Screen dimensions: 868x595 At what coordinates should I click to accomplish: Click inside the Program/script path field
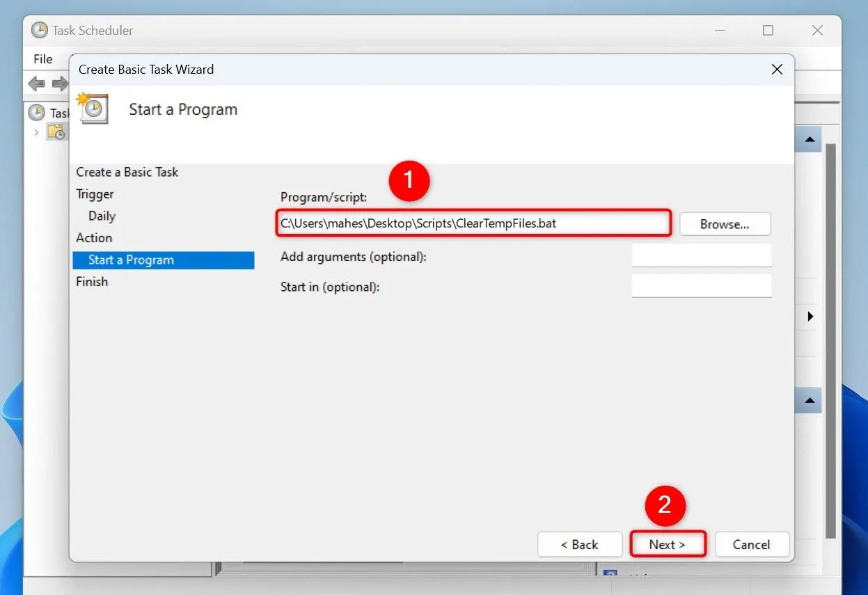coord(473,223)
